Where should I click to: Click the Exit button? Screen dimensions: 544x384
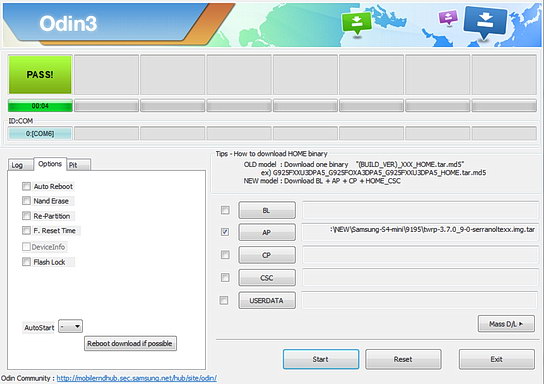click(496, 359)
